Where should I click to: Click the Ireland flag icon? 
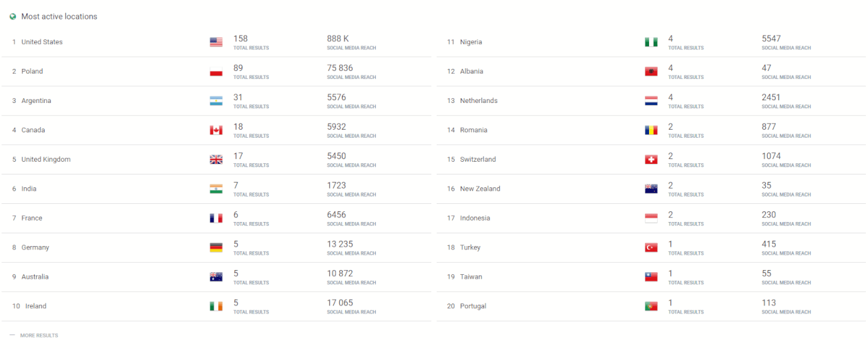[x=216, y=306]
